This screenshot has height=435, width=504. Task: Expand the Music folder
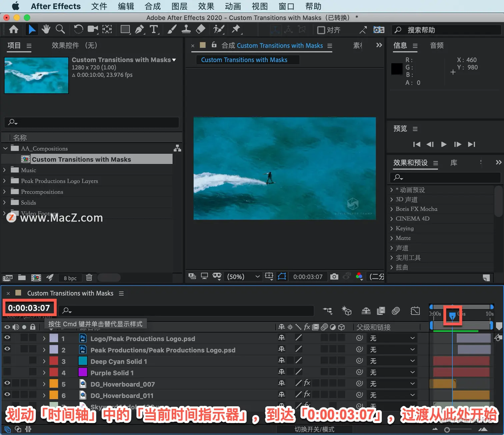click(5, 170)
